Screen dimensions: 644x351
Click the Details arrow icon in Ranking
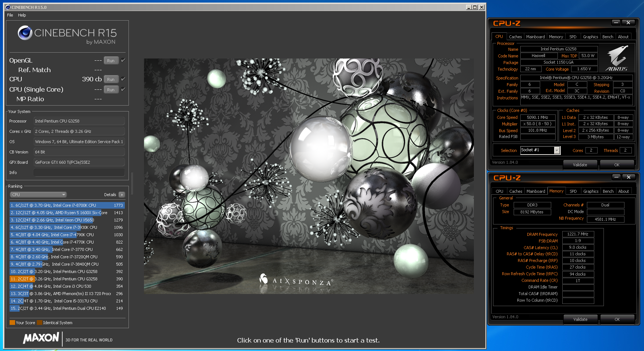(122, 195)
